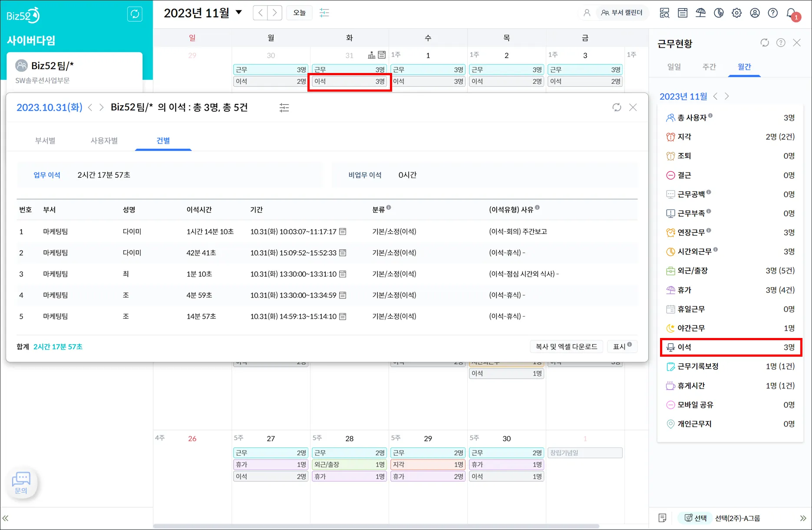812x530 pixels.
Task: Go to previous month in 근무현황 panel
Action: coord(716,96)
